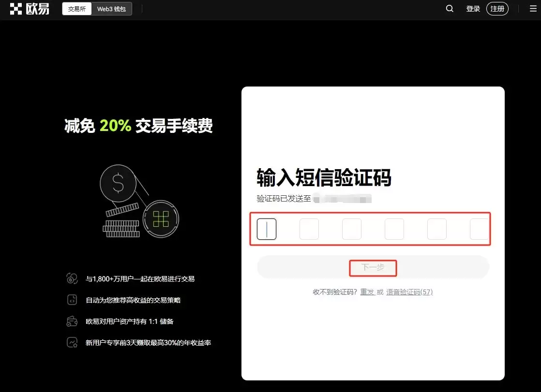Switch to the Web3 钱包 tab
Viewport: 541px width, 392px height.
111,8
